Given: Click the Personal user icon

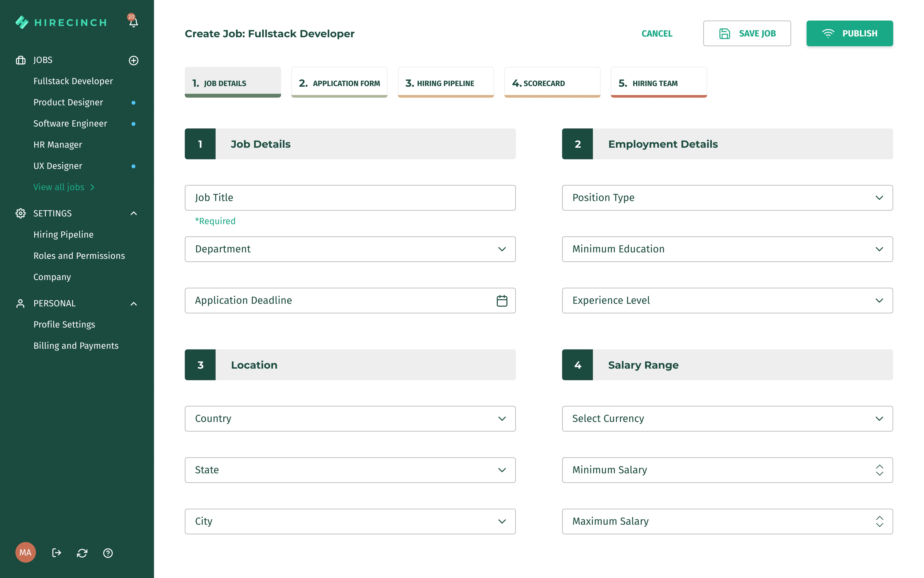Looking at the screenshot, I should 21,303.
